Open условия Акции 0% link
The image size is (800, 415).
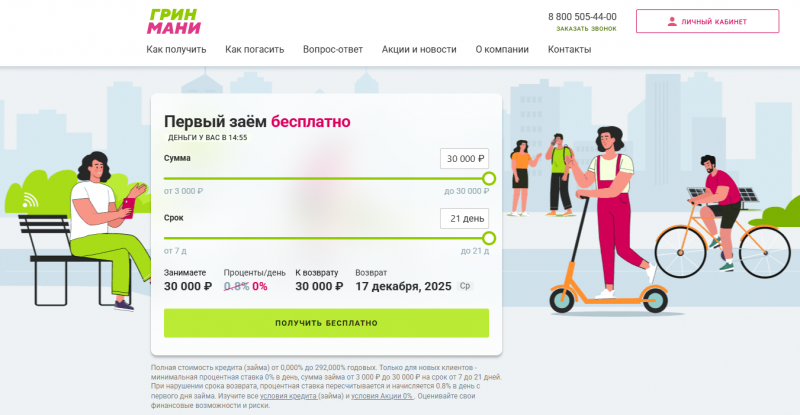coord(383,396)
